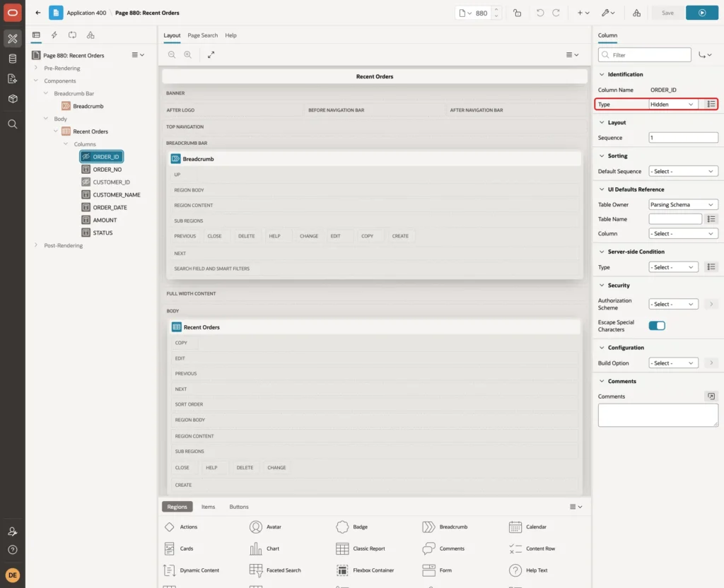Open the Type Hidden dropdown
Image resolution: width=724 pixels, height=588 pixels.
click(673, 105)
